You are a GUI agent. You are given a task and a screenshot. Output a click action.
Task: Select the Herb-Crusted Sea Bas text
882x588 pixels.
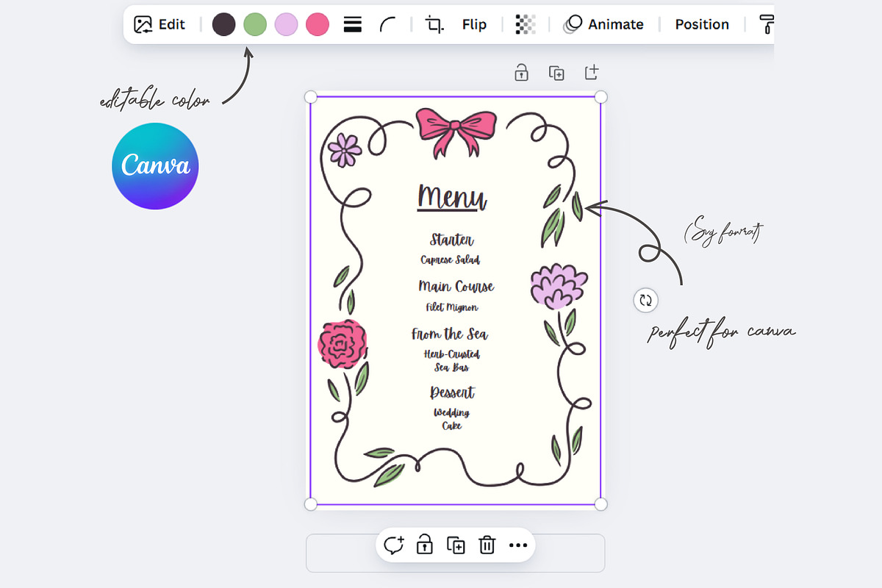point(452,361)
